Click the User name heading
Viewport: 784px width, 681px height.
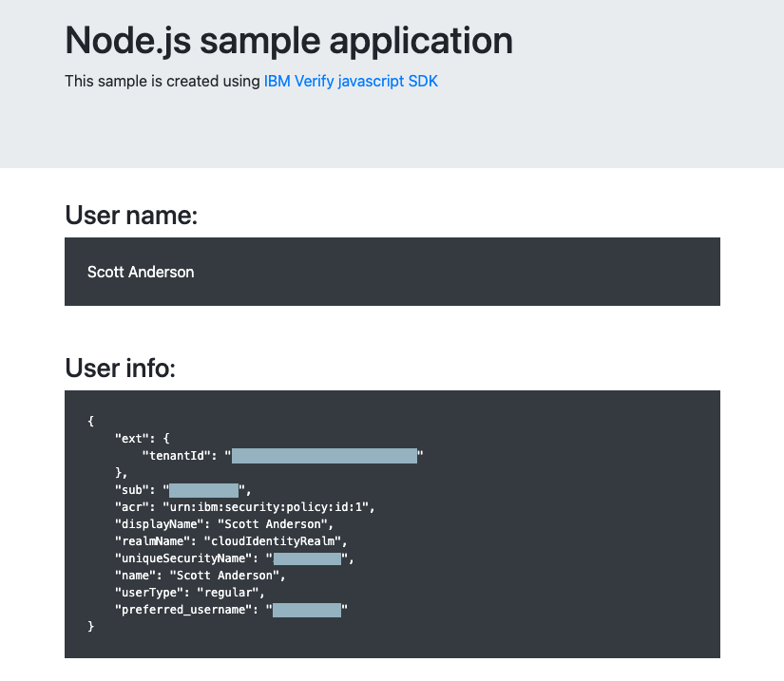tap(131, 216)
